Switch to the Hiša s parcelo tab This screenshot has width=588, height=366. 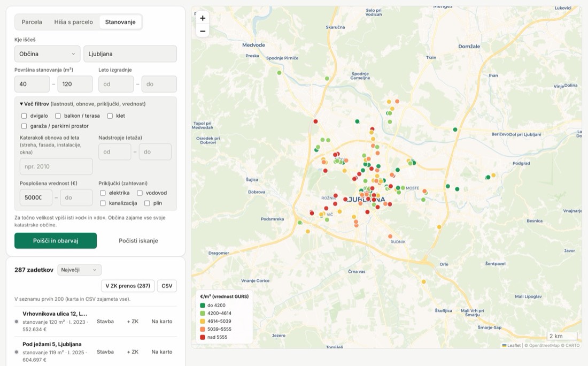74,22
